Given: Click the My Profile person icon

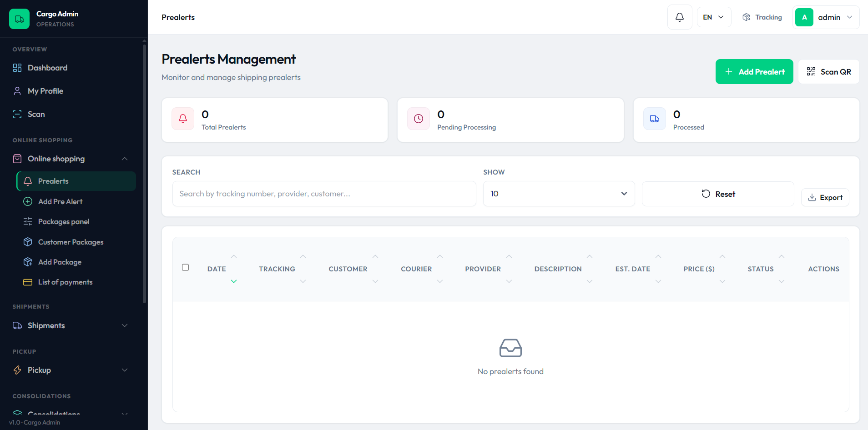Looking at the screenshot, I should pos(17,91).
